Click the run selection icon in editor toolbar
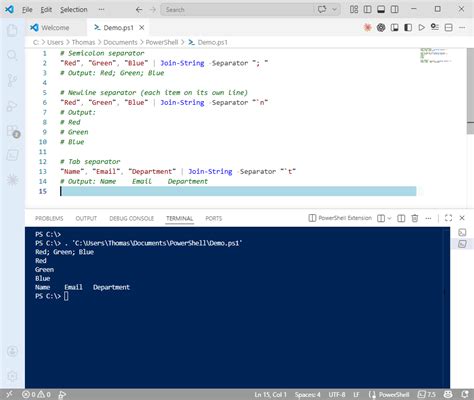The image size is (474, 400). point(435,27)
